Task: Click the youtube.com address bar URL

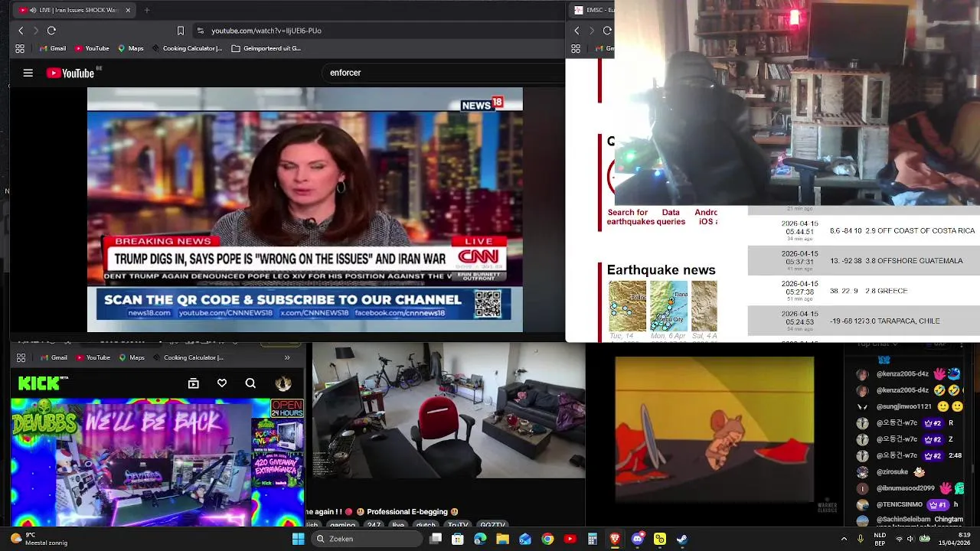Action: (266, 31)
